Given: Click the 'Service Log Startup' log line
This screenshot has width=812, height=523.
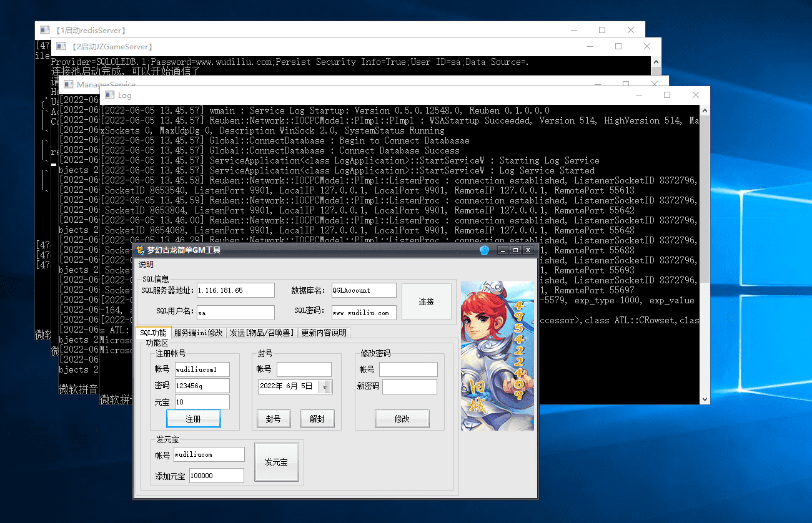Looking at the screenshot, I should click(325, 110).
